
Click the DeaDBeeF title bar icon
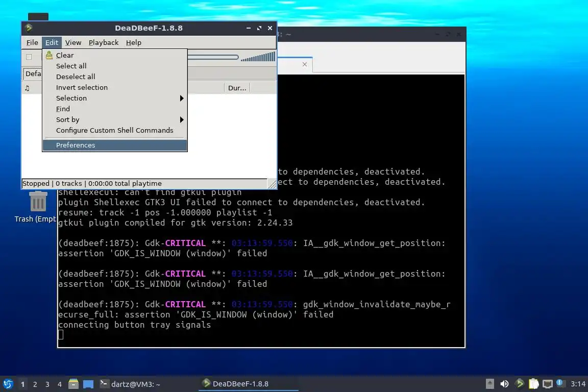pos(29,28)
